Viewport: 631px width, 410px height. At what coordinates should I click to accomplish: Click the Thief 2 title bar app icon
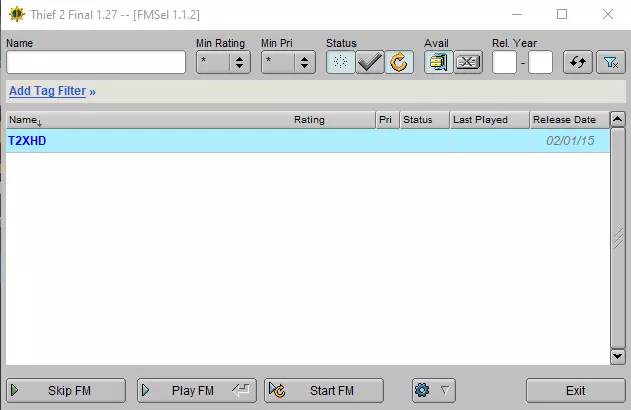point(16,14)
